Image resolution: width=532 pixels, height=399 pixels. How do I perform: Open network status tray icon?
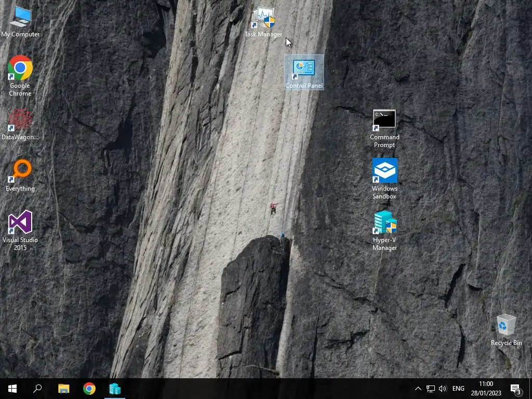click(431, 389)
